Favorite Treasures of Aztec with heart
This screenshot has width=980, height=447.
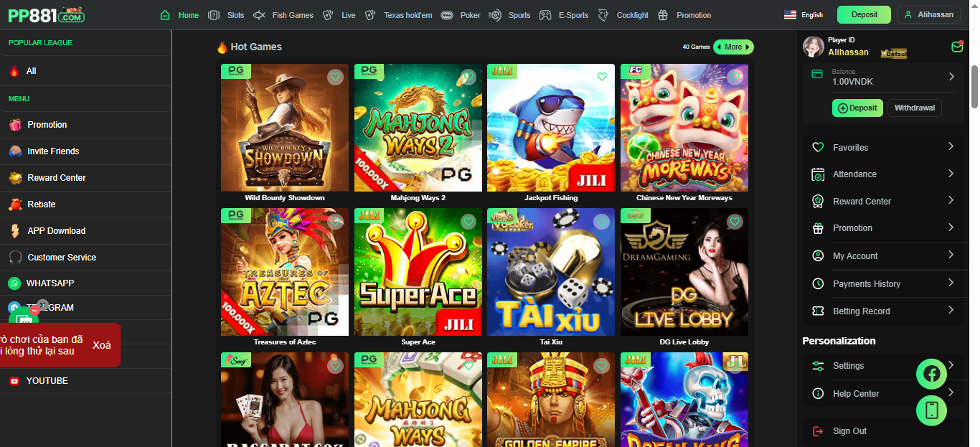(x=335, y=222)
